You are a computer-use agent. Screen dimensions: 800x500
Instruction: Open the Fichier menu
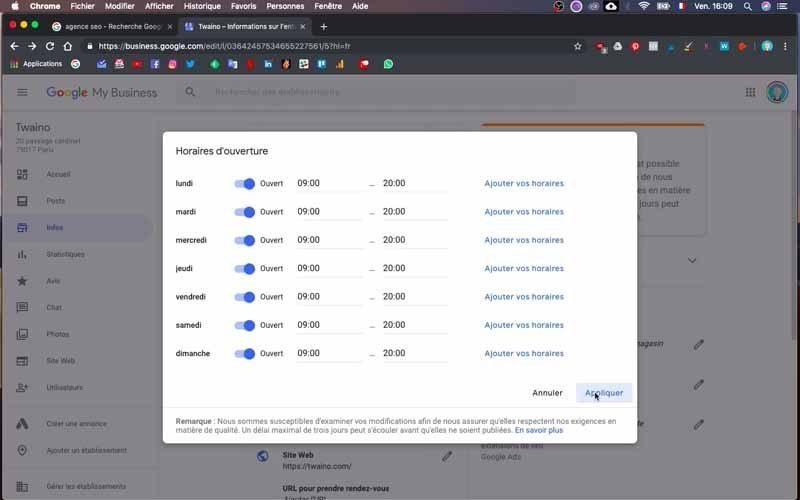82,6
